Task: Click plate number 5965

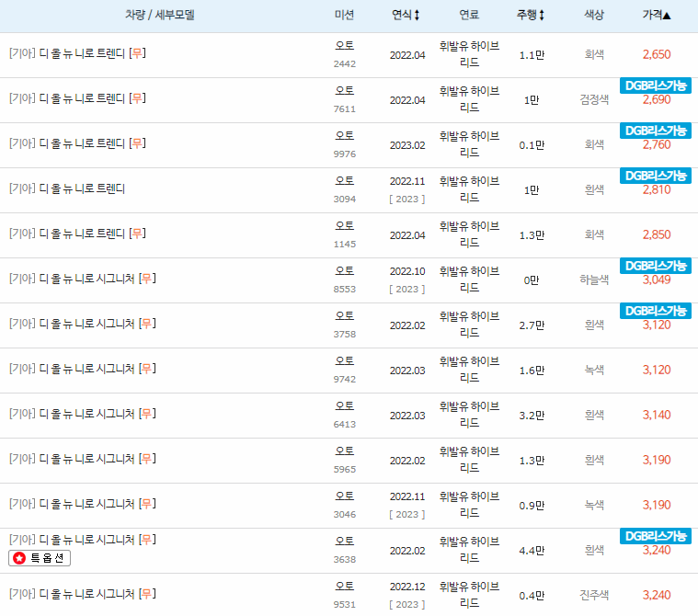Action: [x=345, y=470]
